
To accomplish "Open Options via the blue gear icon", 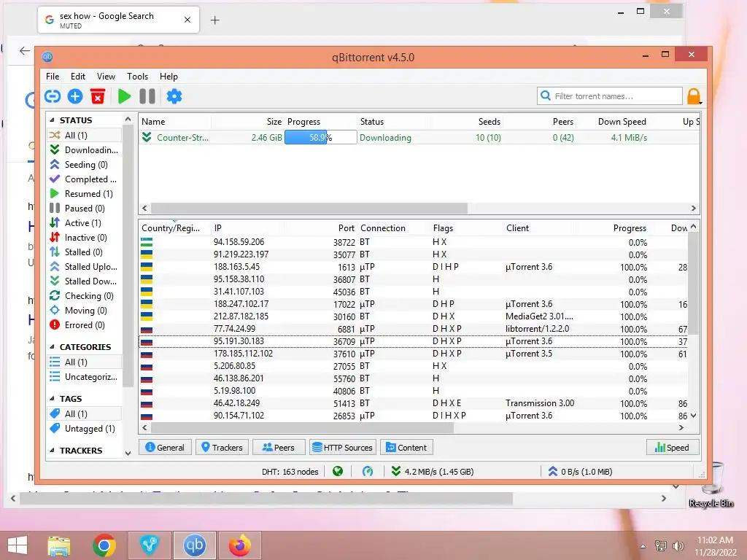I will pos(174,97).
